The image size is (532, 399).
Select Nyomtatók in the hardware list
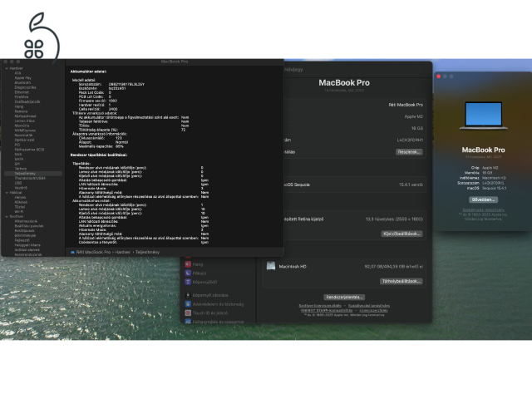click(23, 135)
